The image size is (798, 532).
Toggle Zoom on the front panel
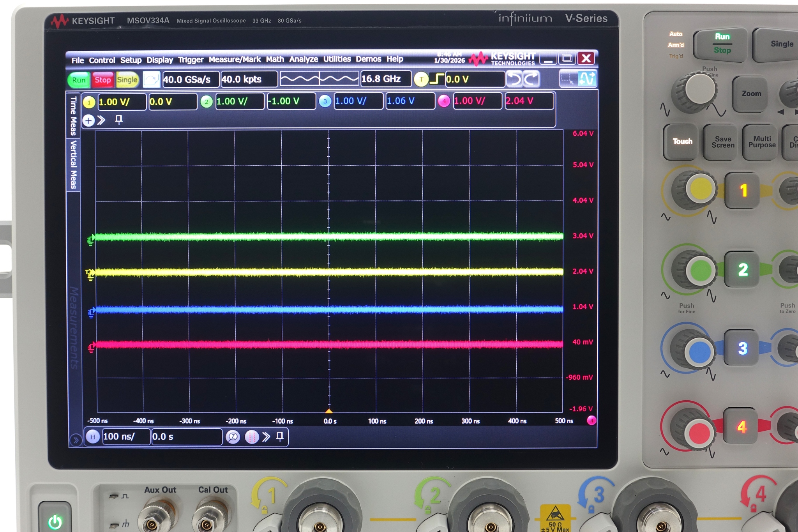tap(750, 94)
